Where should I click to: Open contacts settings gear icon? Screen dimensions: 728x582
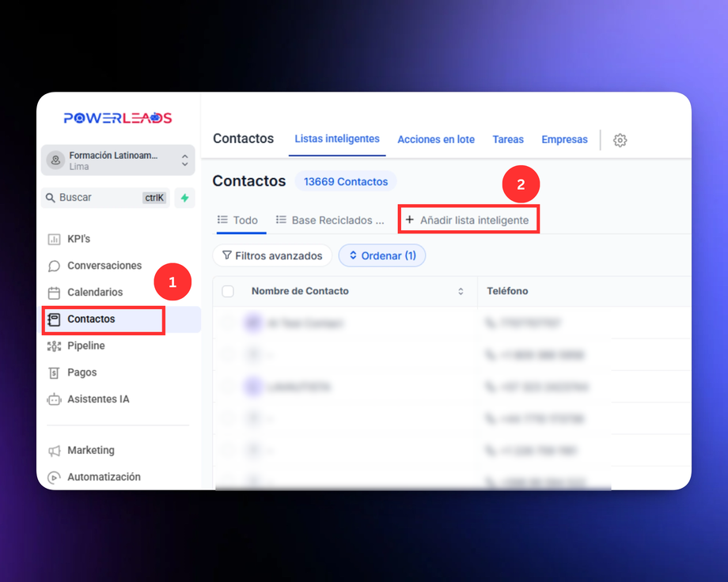[620, 140]
